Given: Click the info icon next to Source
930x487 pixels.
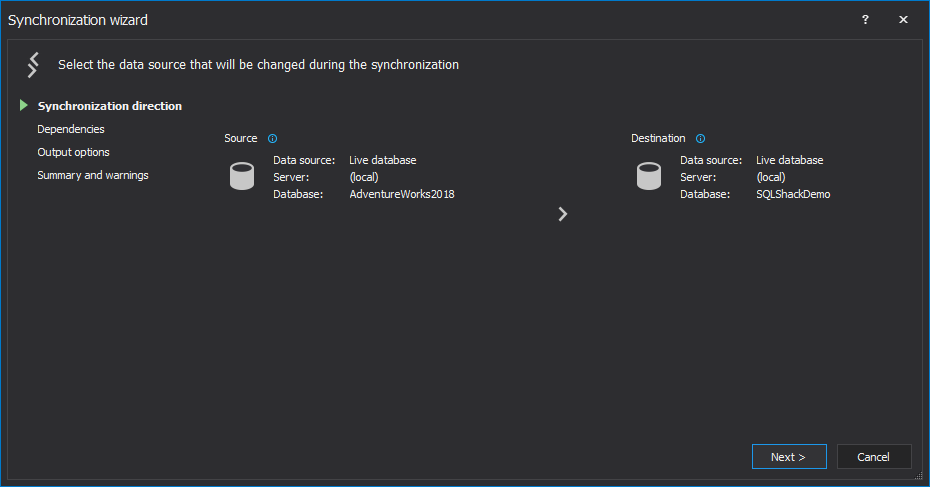Looking at the screenshot, I should click(x=272, y=139).
